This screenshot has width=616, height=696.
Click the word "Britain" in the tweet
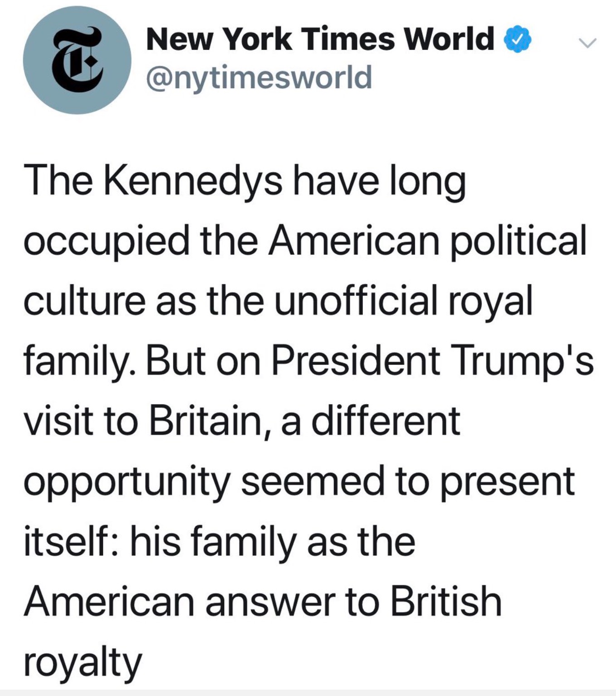(206, 421)
